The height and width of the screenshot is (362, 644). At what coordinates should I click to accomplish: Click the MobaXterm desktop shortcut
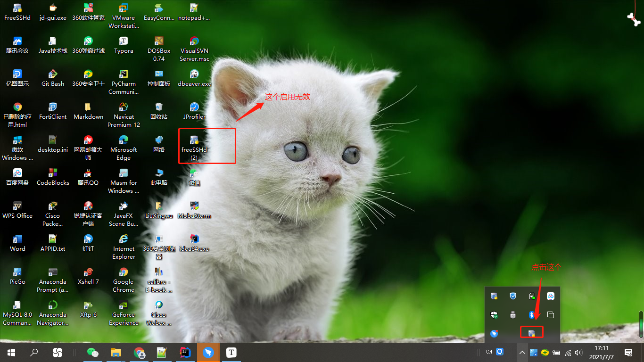pyautogui.click(x=194, y=210)
